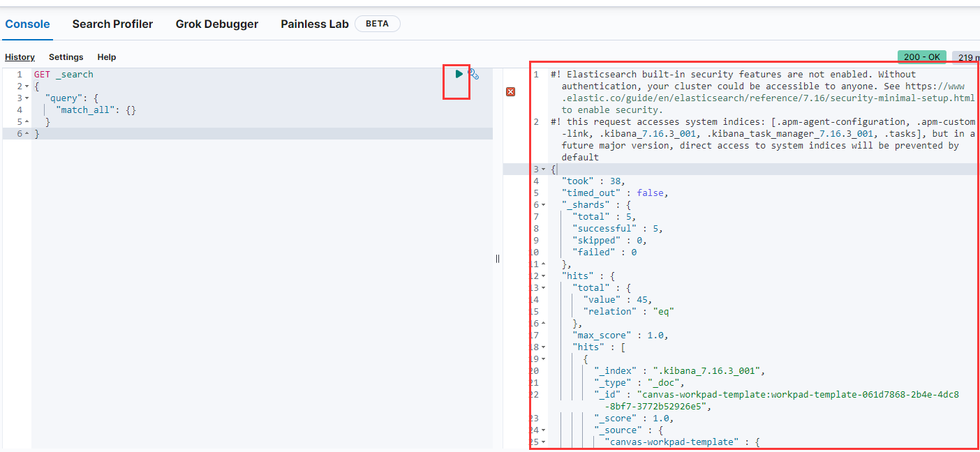Click the "successful" : 5 line

(x=618, y=228)
